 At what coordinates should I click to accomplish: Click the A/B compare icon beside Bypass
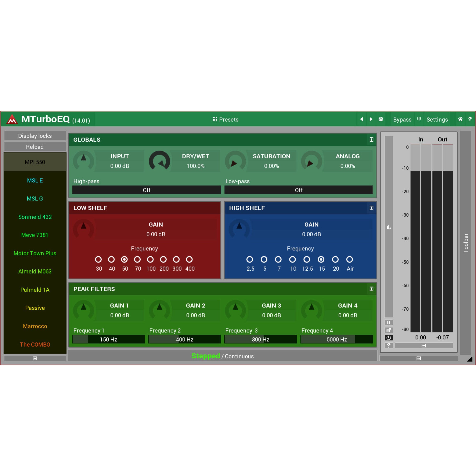pyautogui.click(x=419, y=119)
